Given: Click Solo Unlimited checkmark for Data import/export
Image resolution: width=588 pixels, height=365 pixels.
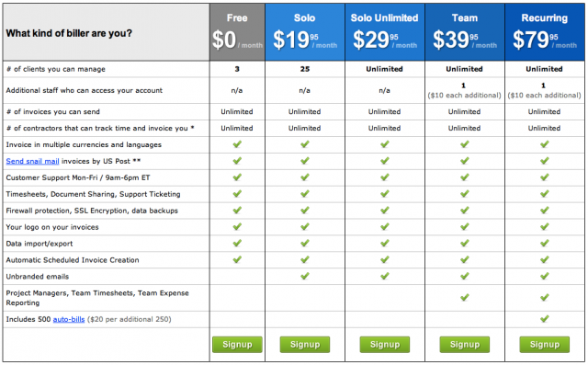Looking at the screenshot, I should (385, 243).
